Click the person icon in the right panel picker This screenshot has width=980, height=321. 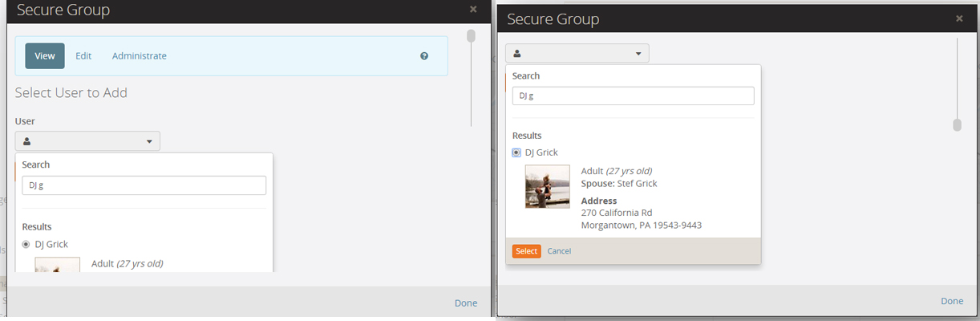click(x=516, y=54)
